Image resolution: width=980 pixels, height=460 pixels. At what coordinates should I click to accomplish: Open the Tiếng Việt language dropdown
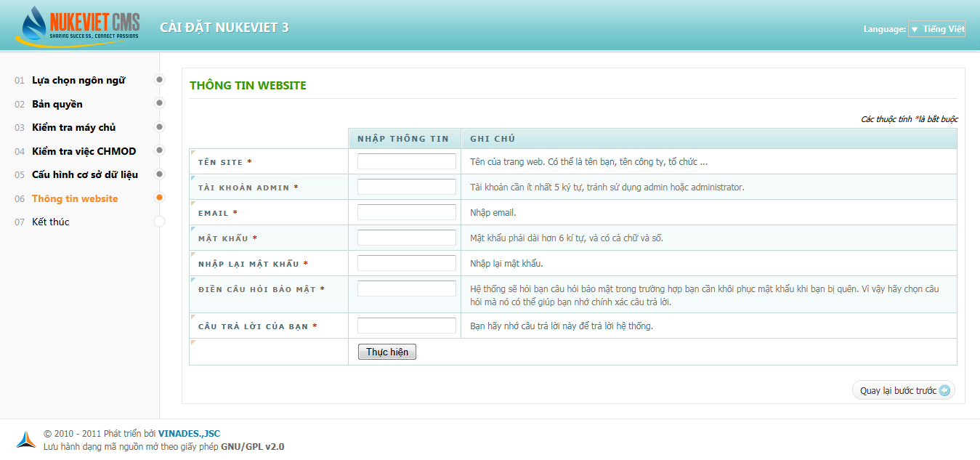coord(936,29)
